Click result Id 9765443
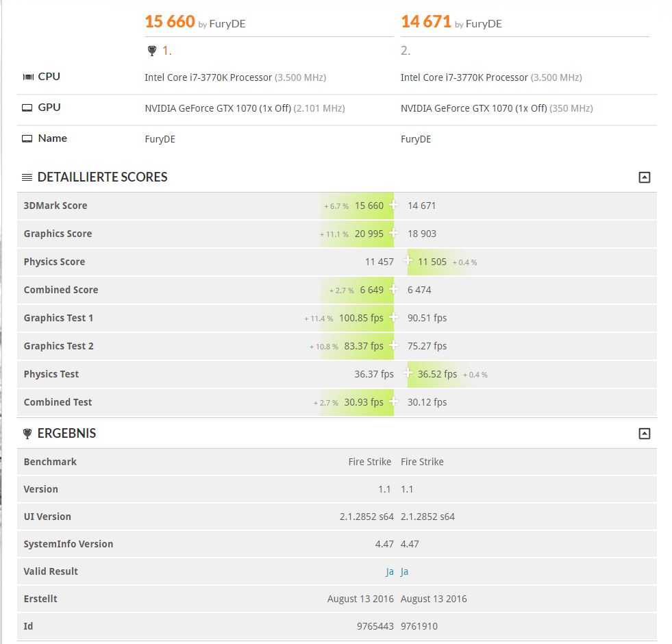This screenshot has height=644, width=672. 376,626
